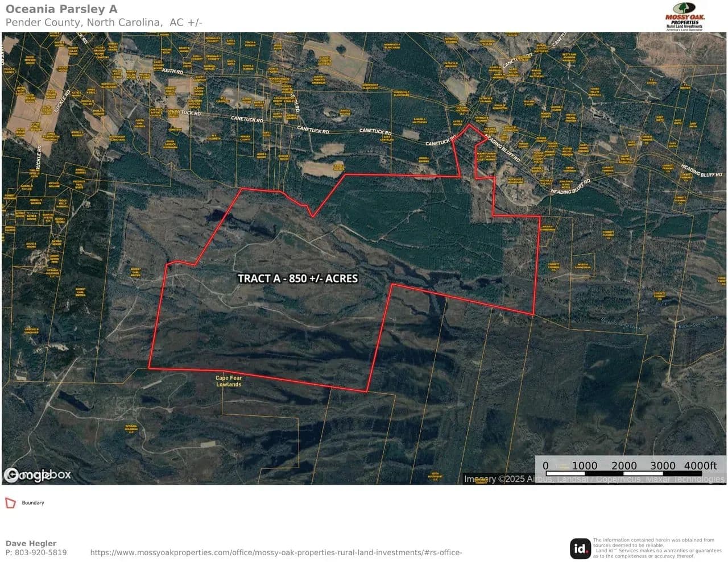Click the 4000ft mark on scale bar
This screenshot has width=728, height=562.
pos(700,465)
